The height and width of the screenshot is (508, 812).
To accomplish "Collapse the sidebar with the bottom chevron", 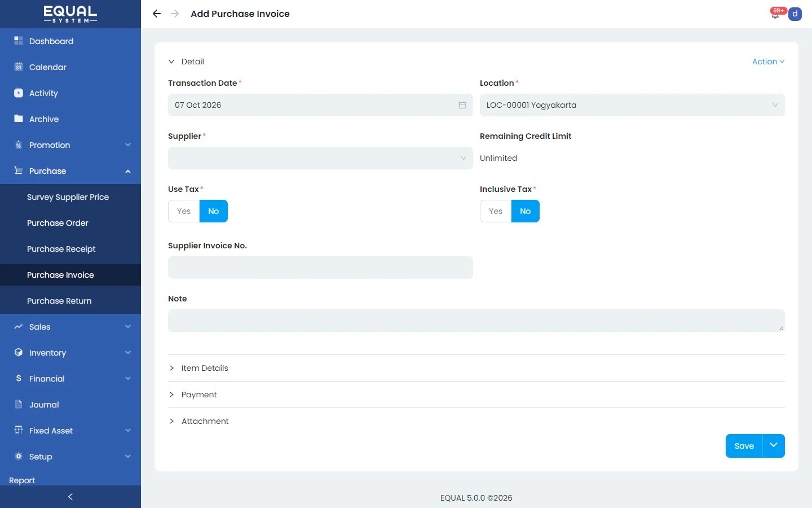I will click(x=70, y=497).
